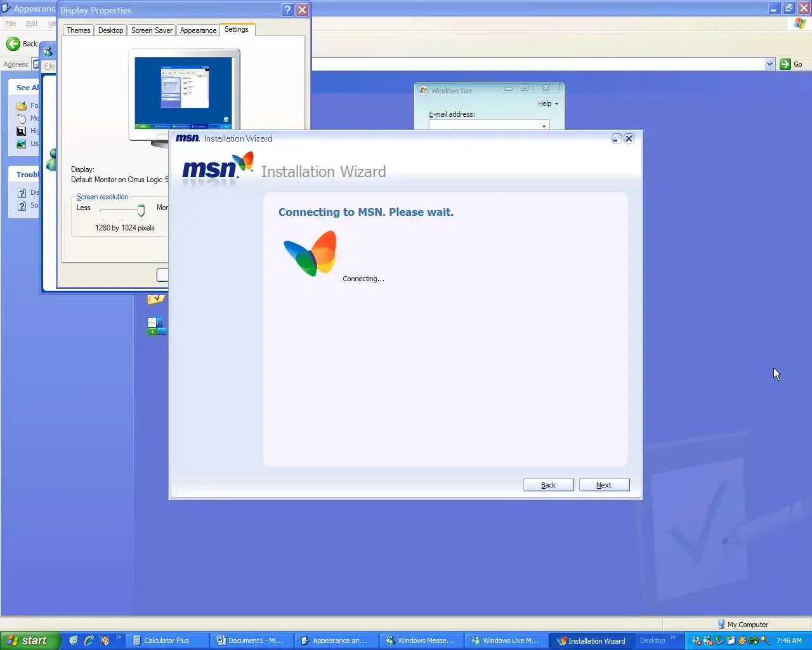Click the msn logo in wizard title bar
Image resolution: width=812 pixels, height=650 pixels.
click(188, 138)
